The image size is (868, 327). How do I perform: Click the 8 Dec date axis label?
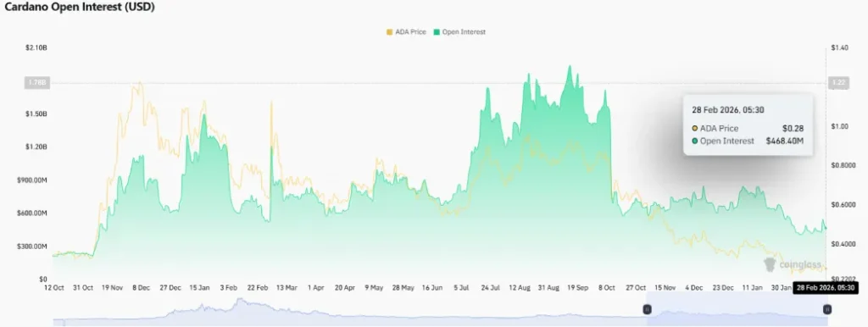pos(142,288)
